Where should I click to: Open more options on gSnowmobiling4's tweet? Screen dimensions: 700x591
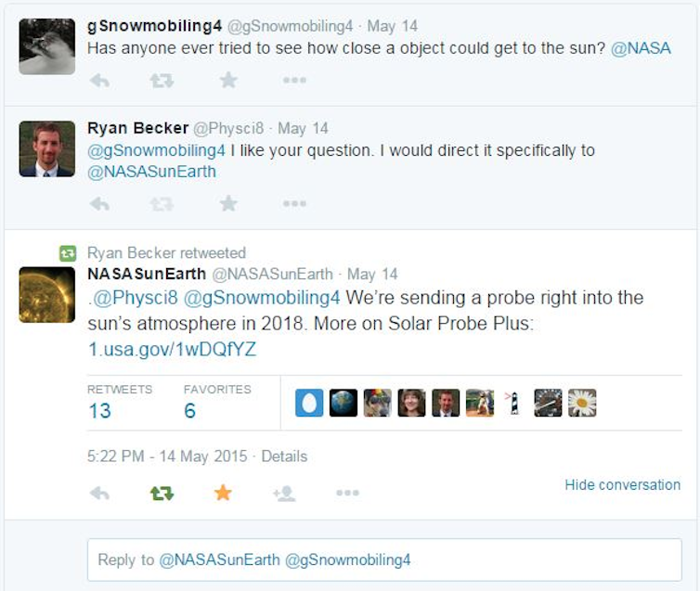[x=294, y=81]
